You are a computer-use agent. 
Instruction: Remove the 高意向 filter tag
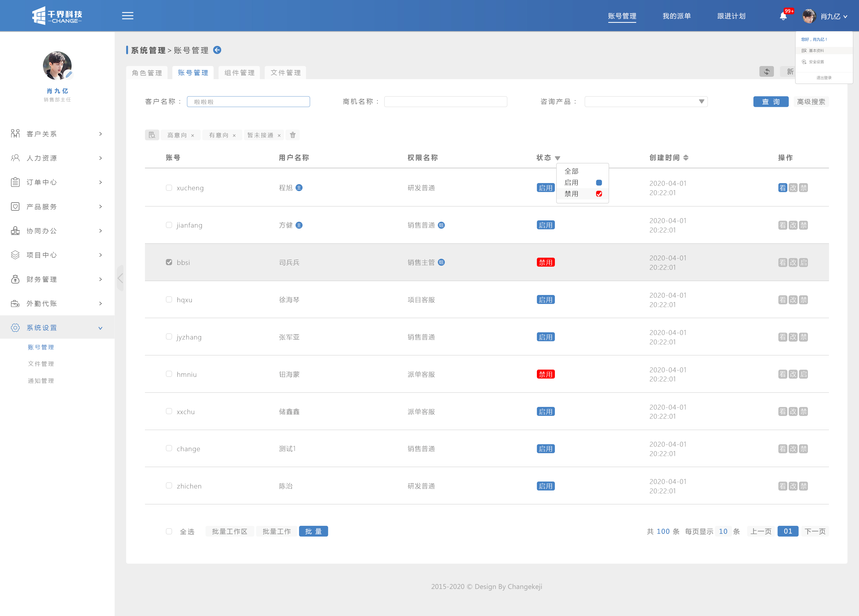point(192,136)
